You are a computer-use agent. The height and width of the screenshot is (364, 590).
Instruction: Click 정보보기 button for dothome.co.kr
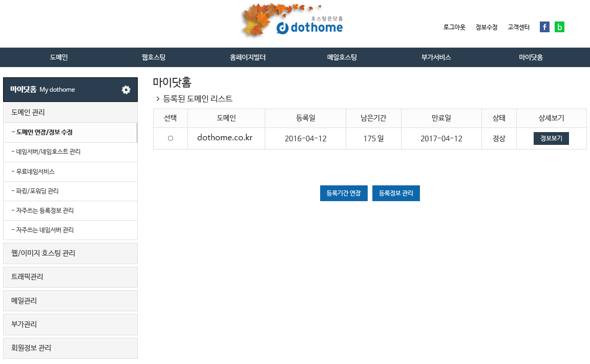551,138
